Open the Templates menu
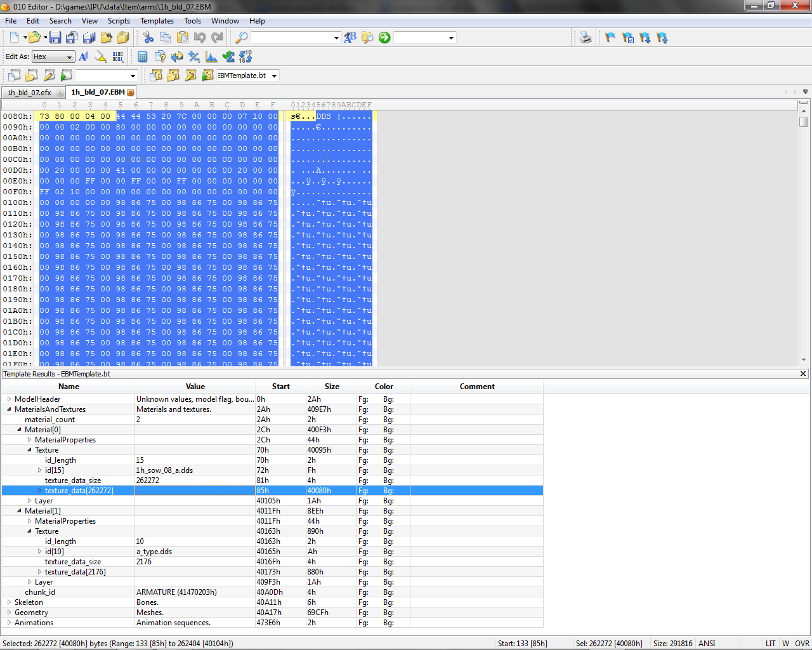812x650 pixels. (x=157, y=21)
